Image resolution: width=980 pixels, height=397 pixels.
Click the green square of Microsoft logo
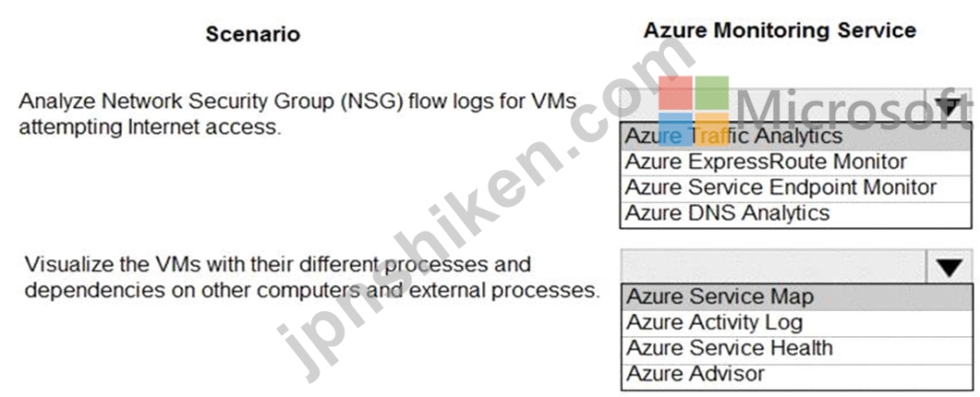(712, 93)
